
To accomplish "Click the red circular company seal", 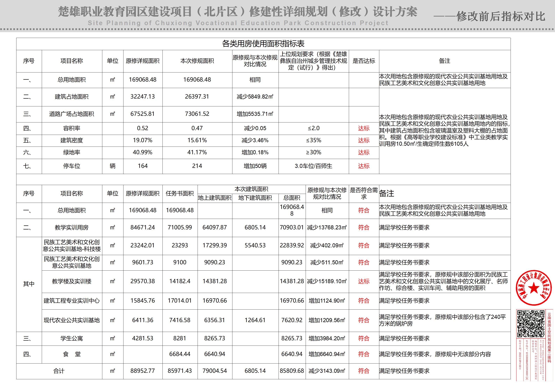I will point(533,288).
